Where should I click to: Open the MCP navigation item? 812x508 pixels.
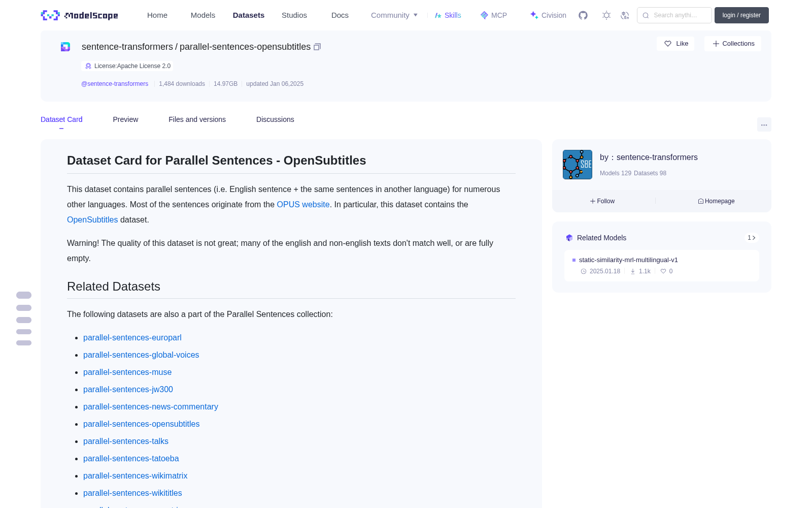tap(493, 15)
